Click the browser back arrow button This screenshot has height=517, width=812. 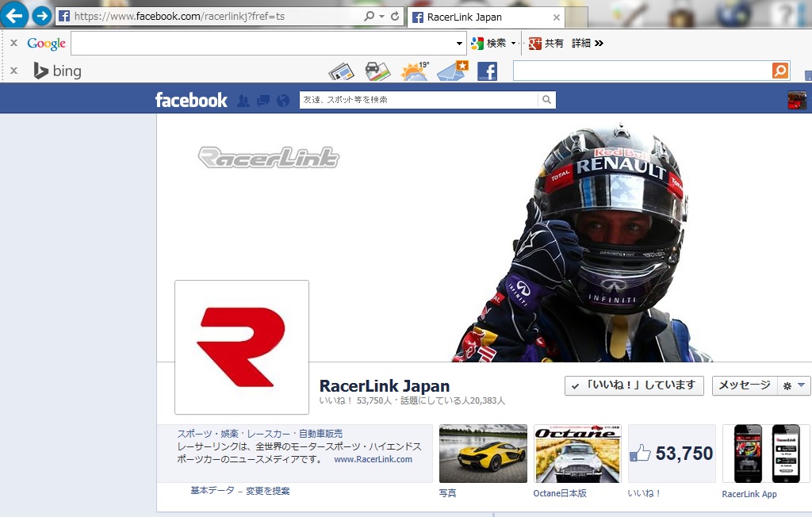point(15,15)
